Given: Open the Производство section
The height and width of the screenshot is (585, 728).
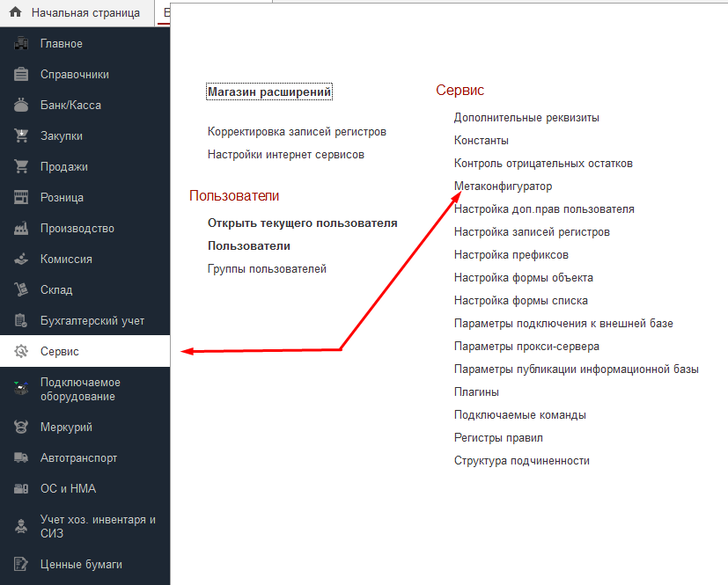Looking at the screenshot, I should point(85,228).
